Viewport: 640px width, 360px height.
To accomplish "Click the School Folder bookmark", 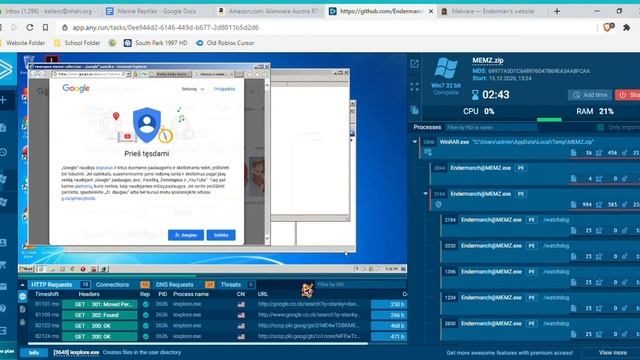I will pos(77,43).
